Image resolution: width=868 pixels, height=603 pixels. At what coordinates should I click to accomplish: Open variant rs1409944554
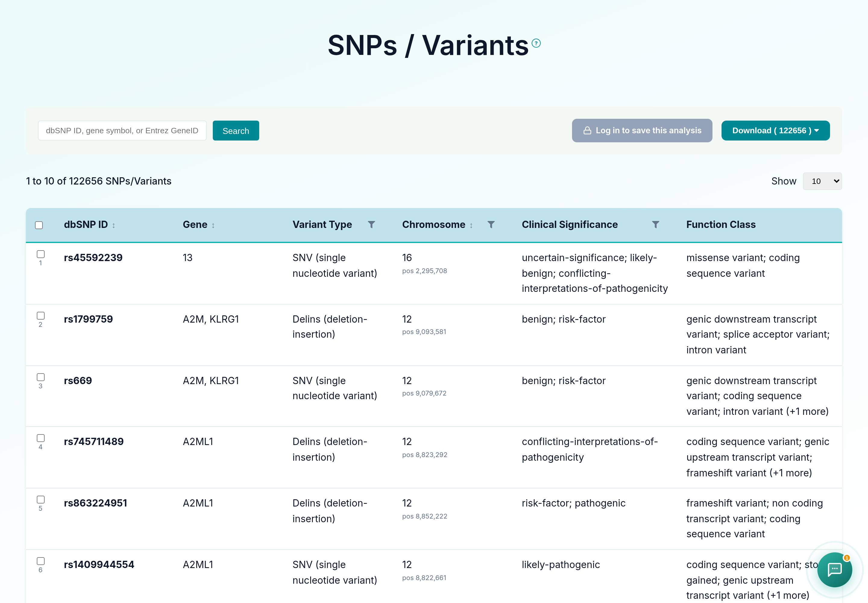pos(99,565)
